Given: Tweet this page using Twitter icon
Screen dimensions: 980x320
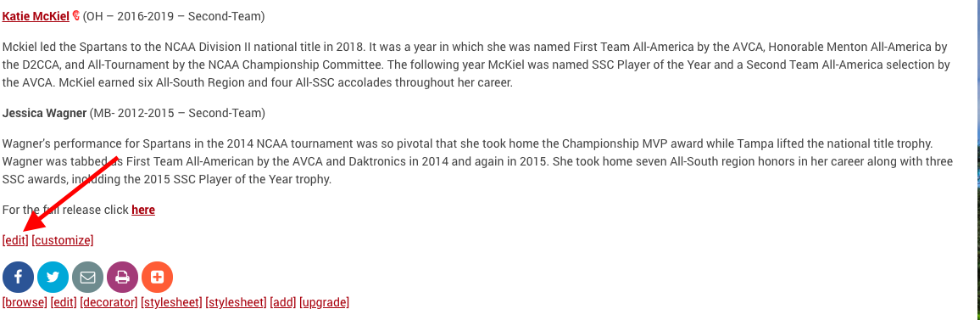Looking at the screenshot, I should (53, 277).
